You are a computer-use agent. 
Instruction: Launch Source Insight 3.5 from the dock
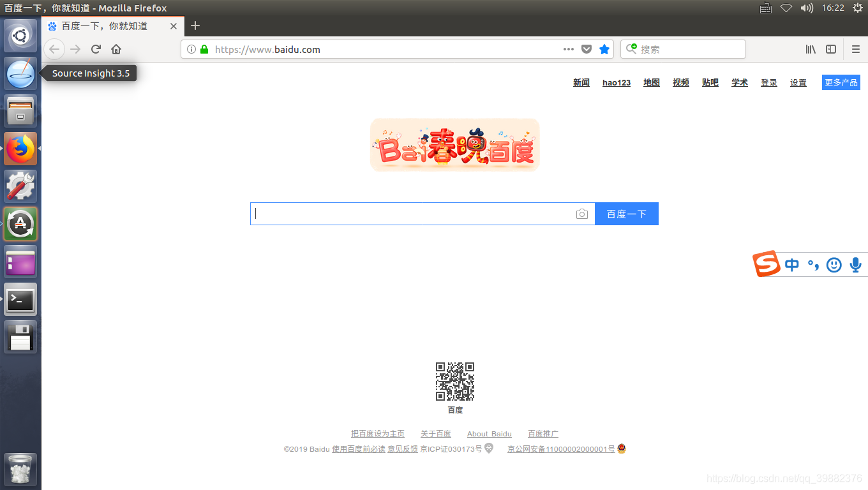pos(20,73)
